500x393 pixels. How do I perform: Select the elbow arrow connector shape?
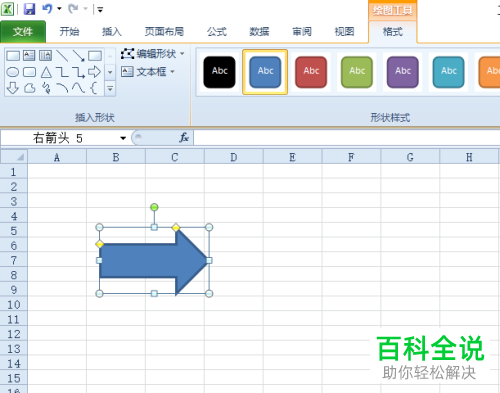(78, 72)
